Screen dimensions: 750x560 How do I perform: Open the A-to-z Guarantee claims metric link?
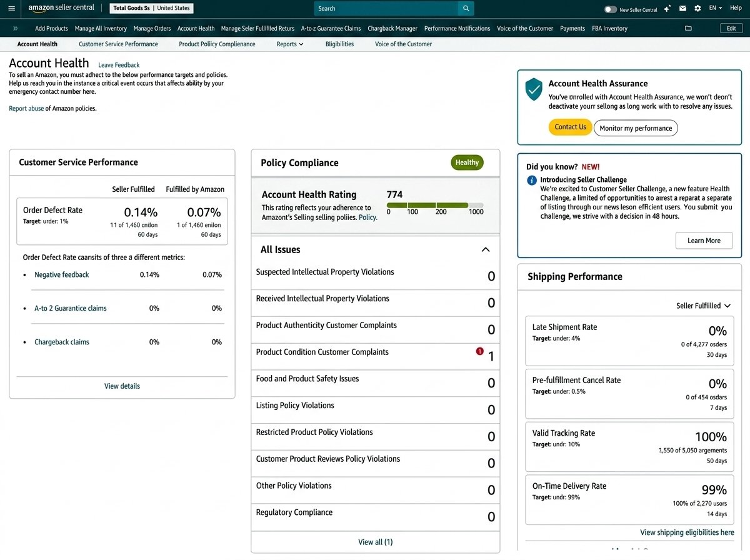point(71,308)
